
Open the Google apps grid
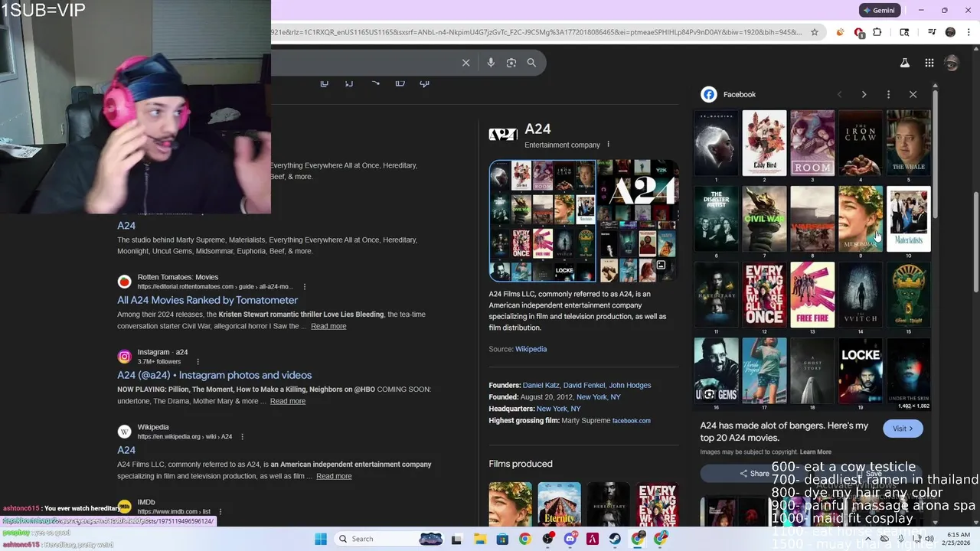[x=929, y=63]
